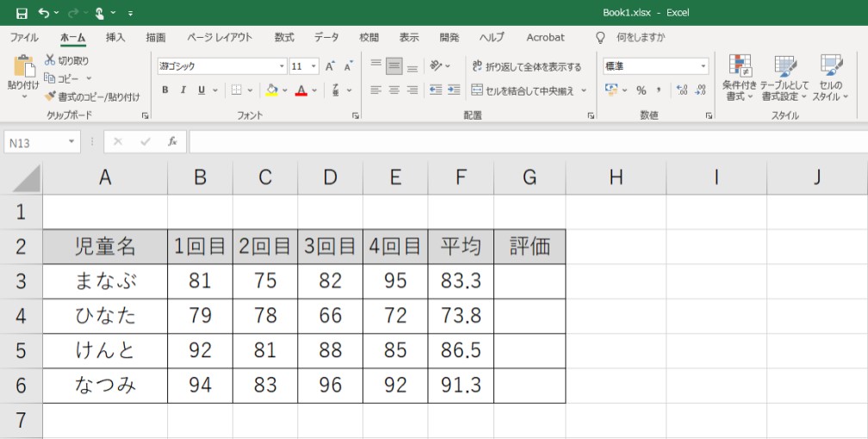
Task: Open the Acrobat tab
Action: pos(545,38)
